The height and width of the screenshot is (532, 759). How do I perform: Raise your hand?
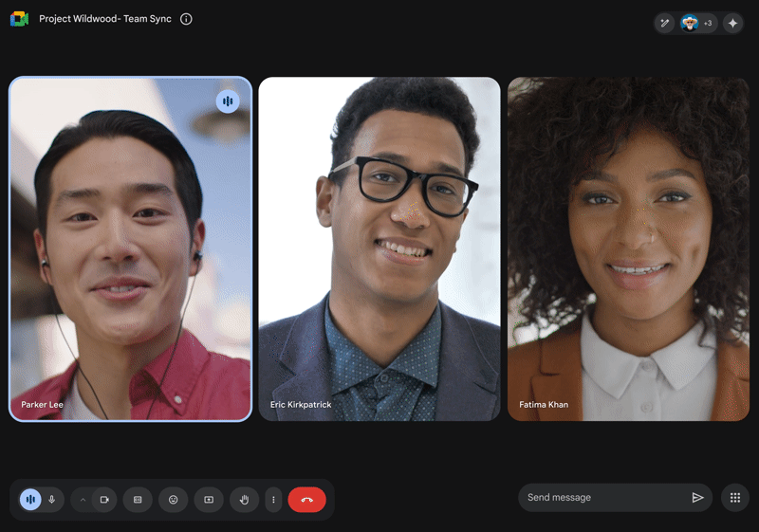point(244,500)
